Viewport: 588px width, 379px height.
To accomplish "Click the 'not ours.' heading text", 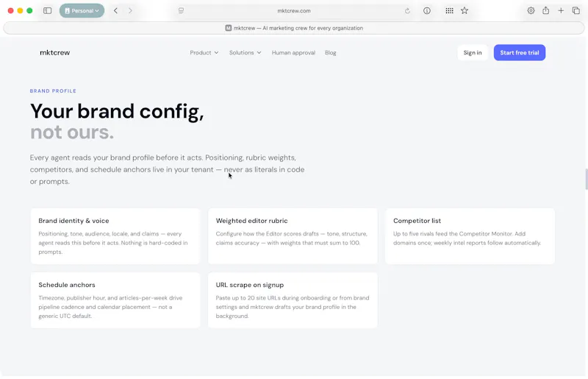I will pyautogui.click(x=72, y=132).
